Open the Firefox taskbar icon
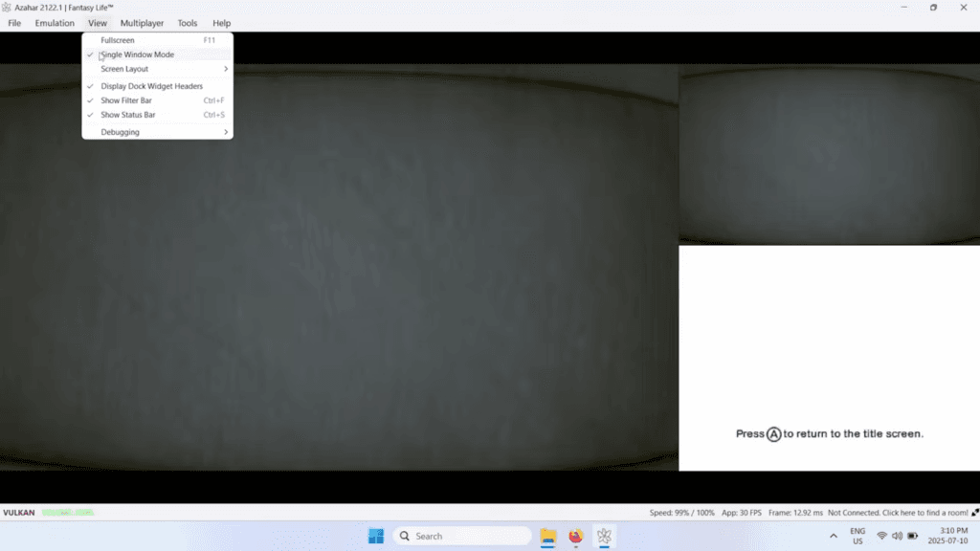 coord(575,536)
